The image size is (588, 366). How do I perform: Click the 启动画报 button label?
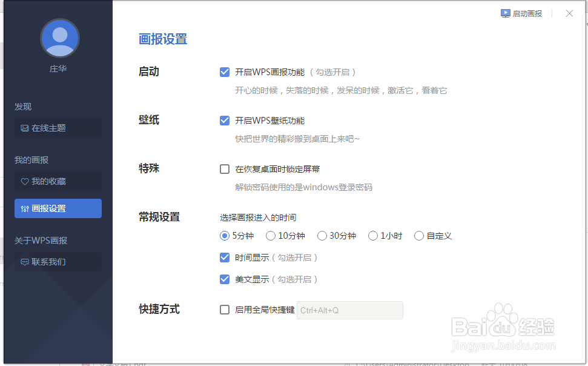(x=527, y=14)
